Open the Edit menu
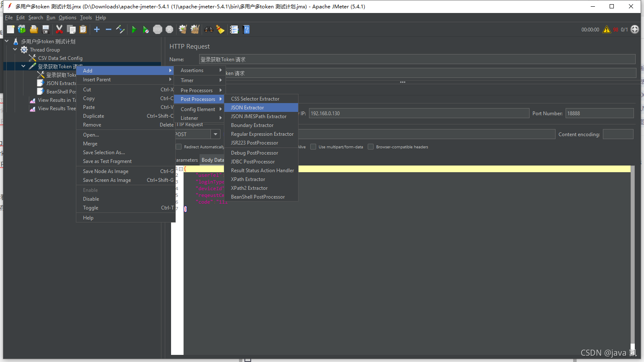The image size is (644, 362). [x=21, y=18]
